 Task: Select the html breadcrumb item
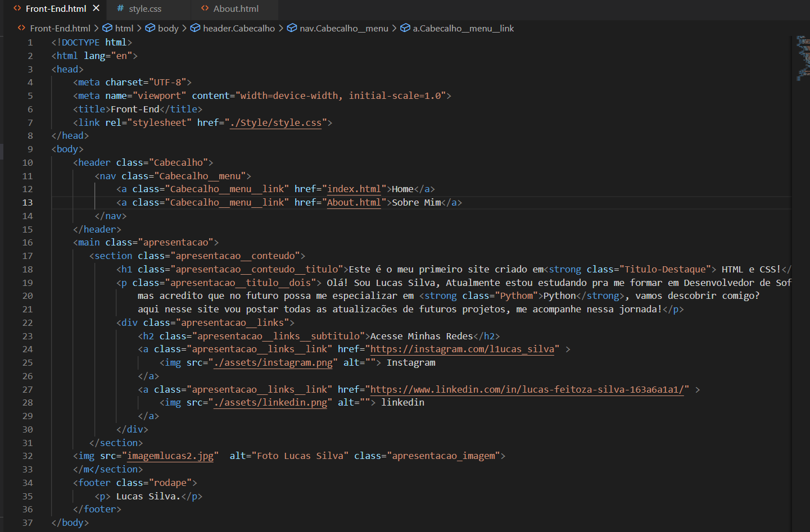(124, 28)
